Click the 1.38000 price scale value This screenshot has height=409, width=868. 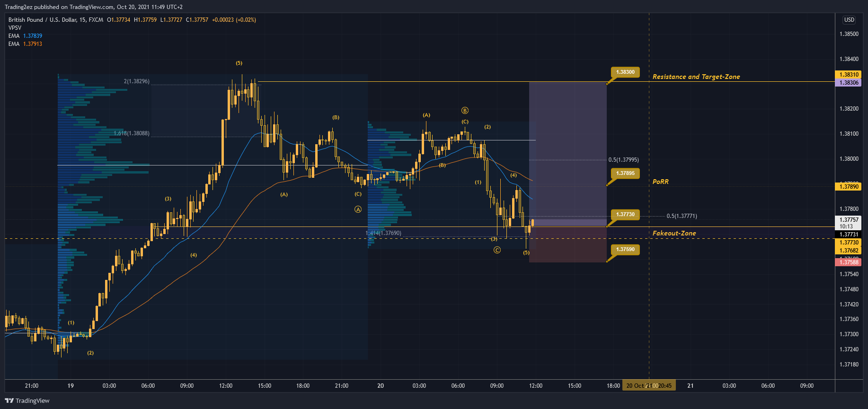849,159
